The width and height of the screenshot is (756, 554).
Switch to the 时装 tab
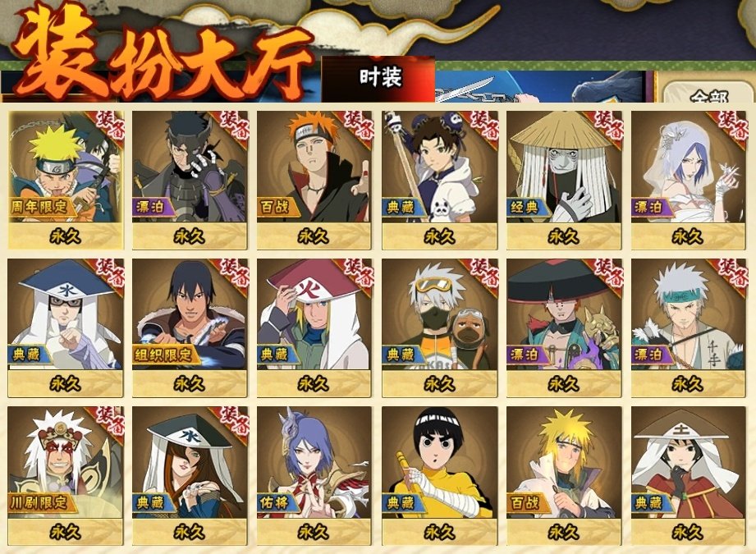pyautogui.click(x=379, y=78)
